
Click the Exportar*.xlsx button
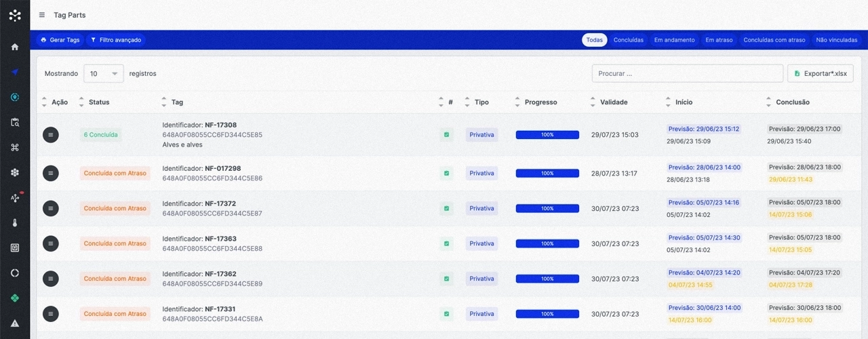(821, 73)
